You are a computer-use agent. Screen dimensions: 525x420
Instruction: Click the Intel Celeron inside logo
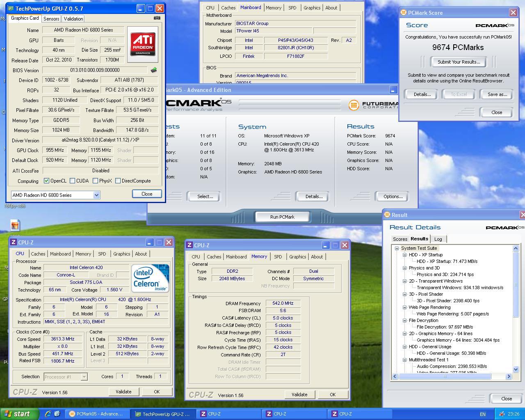(150, 278)
